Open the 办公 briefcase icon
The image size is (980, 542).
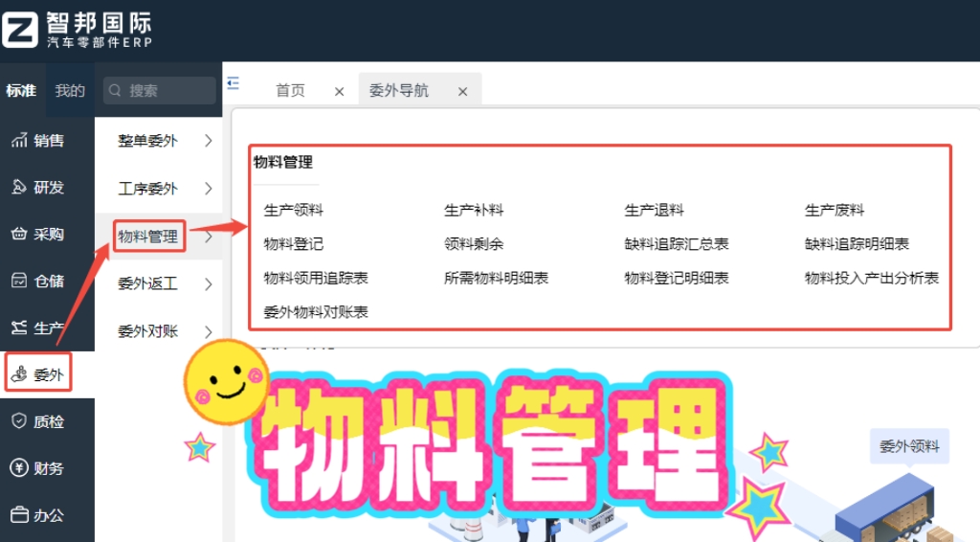[19, 514]
